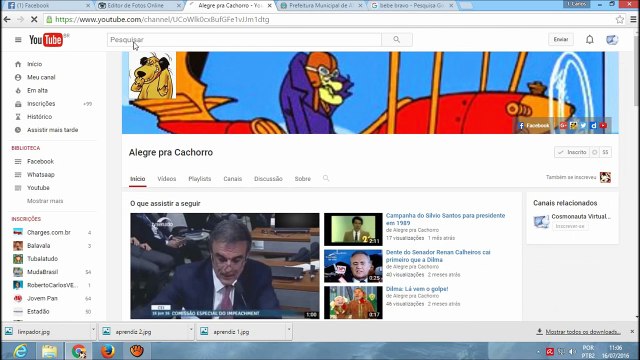
Task: Click in the Pesquisar search field
Action: point(244,40)
